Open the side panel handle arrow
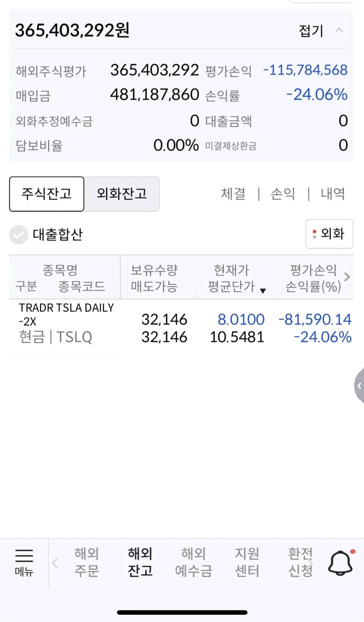The image size is (364, 622). click(x=359, y=386)
